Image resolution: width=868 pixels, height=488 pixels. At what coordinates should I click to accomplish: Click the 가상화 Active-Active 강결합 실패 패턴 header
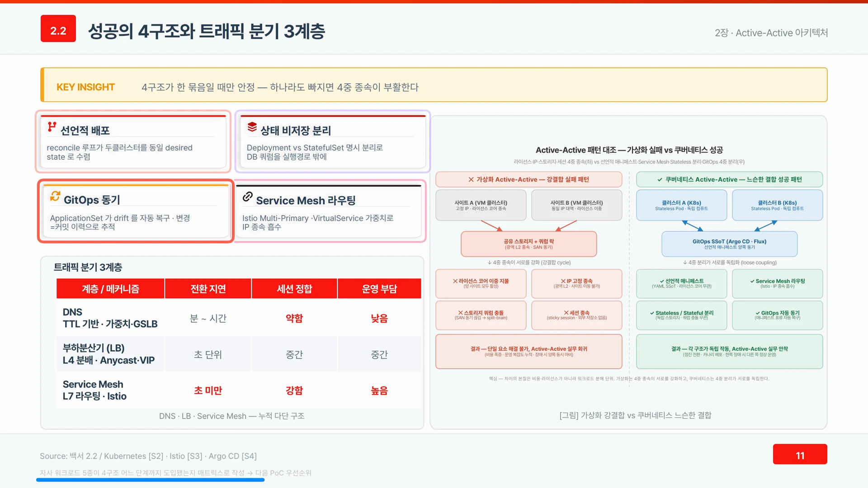(x=528, y=179)
